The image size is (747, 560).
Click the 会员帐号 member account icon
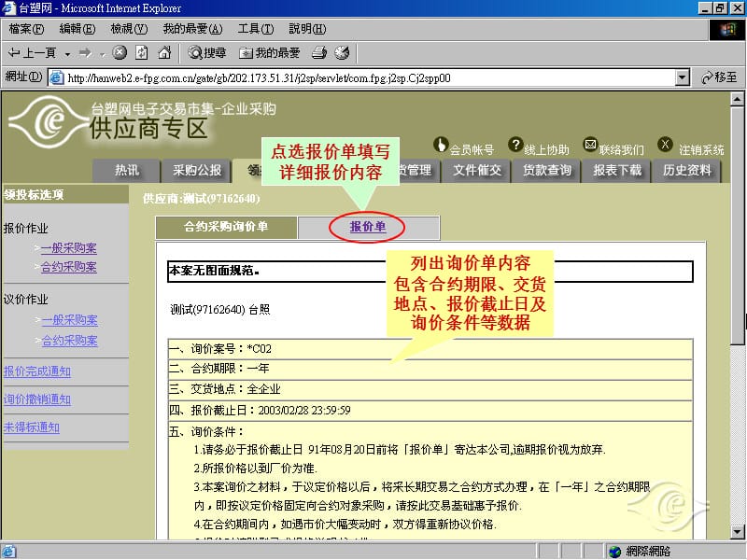[x=440, y=145]
